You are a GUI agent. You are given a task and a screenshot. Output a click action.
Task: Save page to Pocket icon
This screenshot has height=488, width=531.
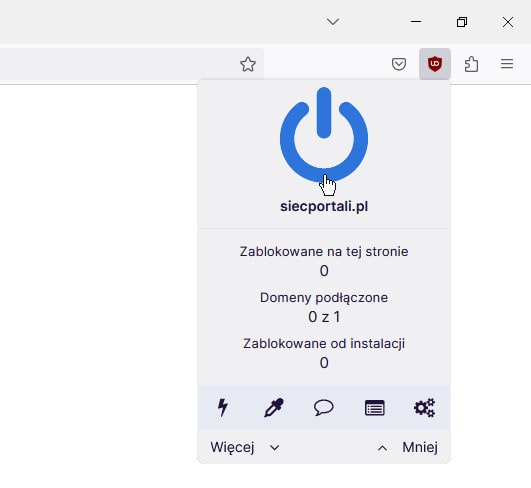[399, 64]
